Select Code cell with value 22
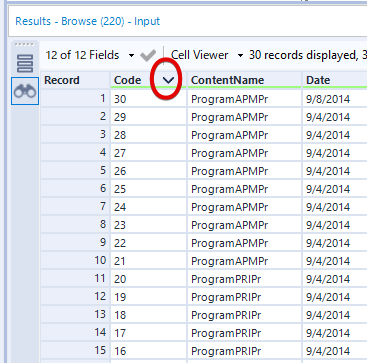 pos(149,243)
